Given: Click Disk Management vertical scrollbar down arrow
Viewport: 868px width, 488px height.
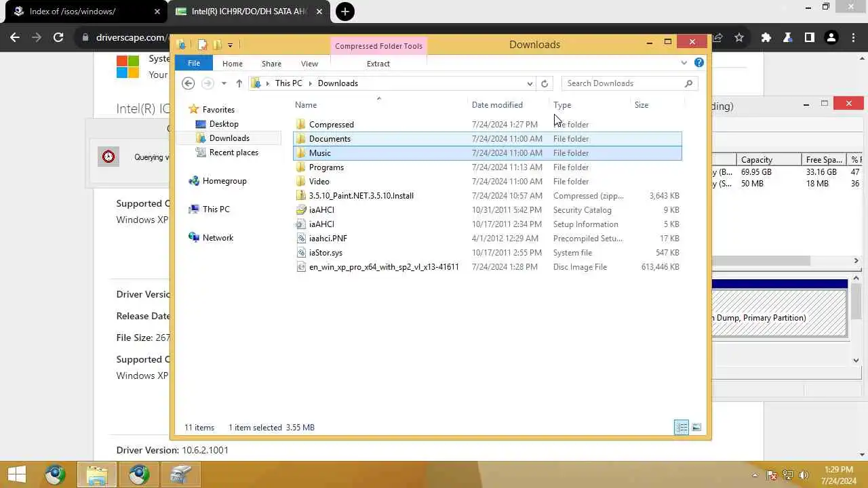Looking at the screenshot, I should (856, 361).
